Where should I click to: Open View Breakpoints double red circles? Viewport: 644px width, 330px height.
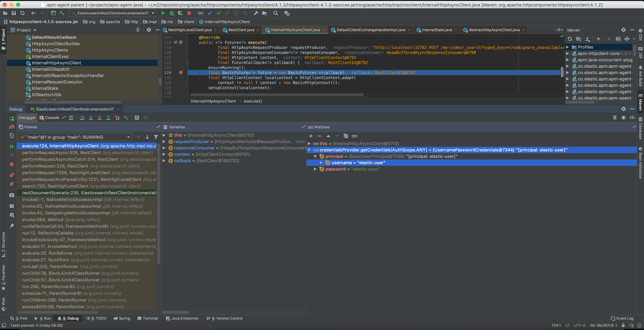click(12, 175)
